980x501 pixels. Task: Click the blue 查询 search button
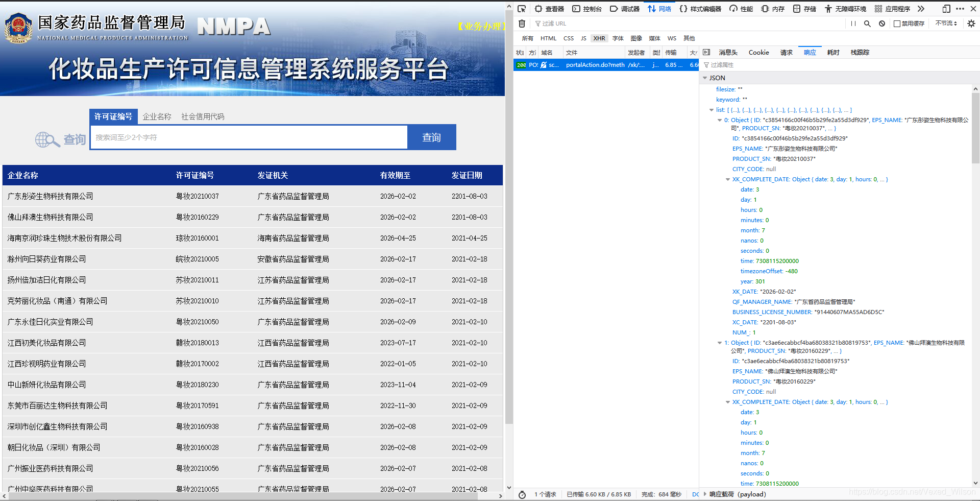[x=431, y=137]
